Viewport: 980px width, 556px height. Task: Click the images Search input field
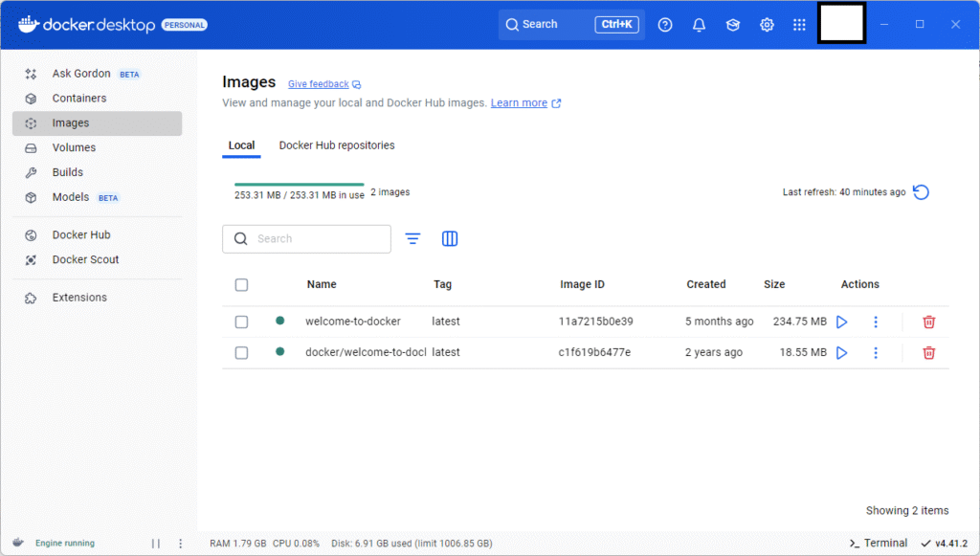[x=306, y=238]
